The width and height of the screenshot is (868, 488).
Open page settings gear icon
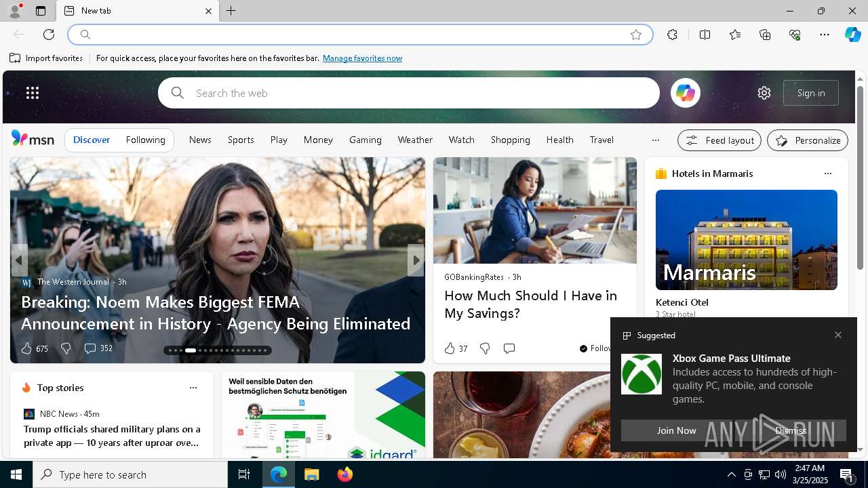(764, 93)
